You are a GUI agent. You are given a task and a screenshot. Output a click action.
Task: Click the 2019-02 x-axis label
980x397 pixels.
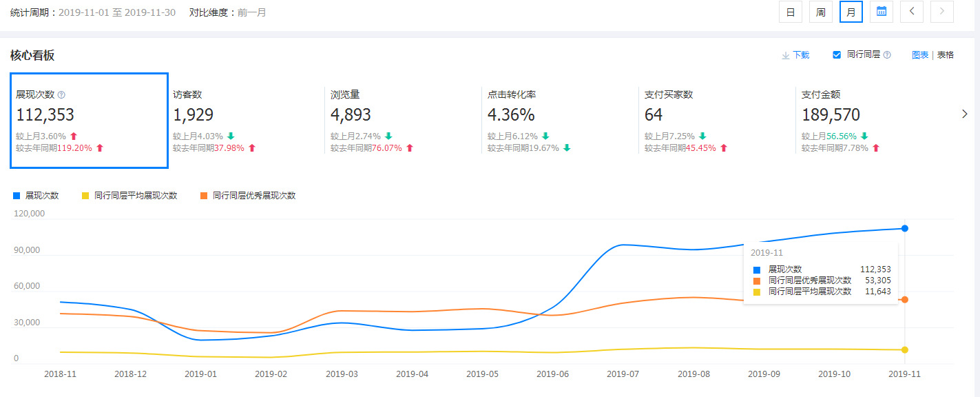(x=271, y=374)
